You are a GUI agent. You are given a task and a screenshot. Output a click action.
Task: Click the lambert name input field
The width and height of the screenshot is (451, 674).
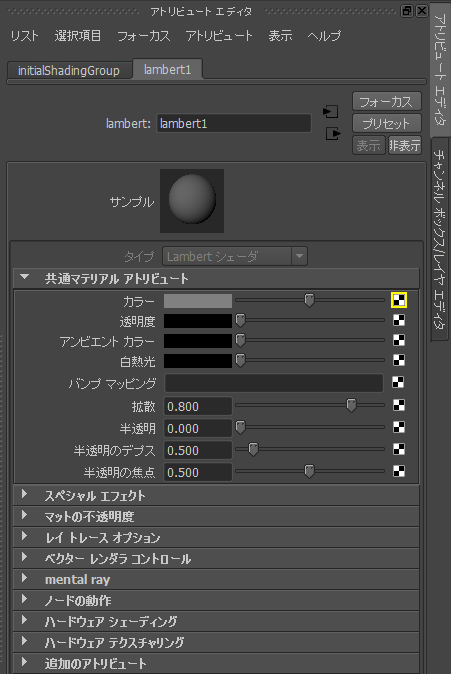233,124
